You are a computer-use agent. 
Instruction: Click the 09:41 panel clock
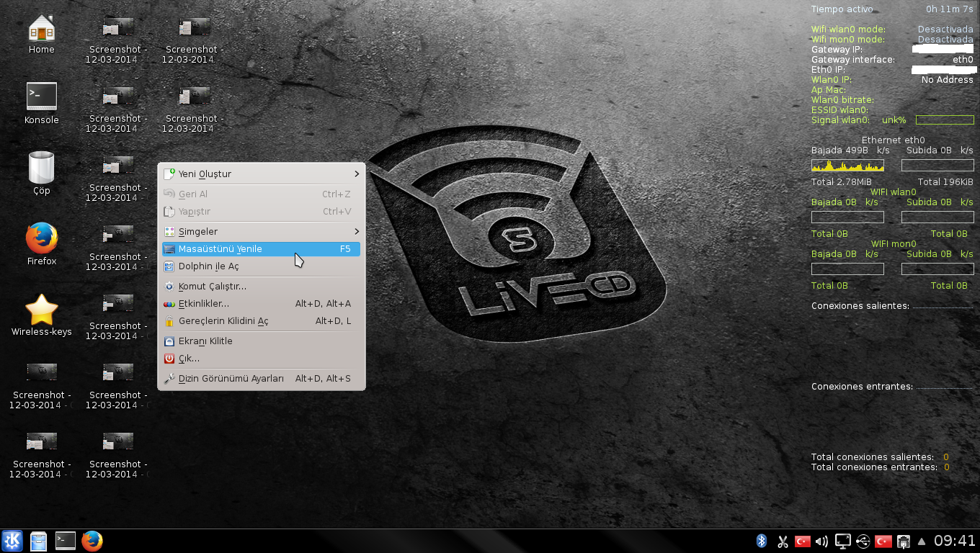pyautogui.click(x=955, y=541)
